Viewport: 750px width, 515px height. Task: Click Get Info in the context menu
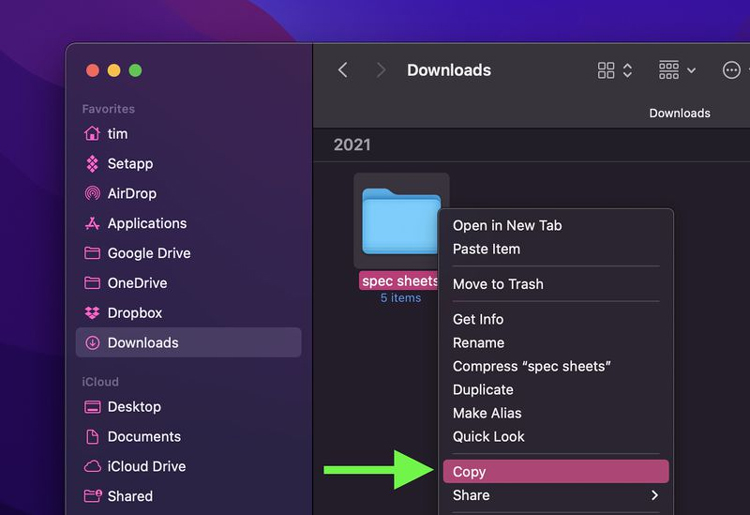tap(556, 319)
